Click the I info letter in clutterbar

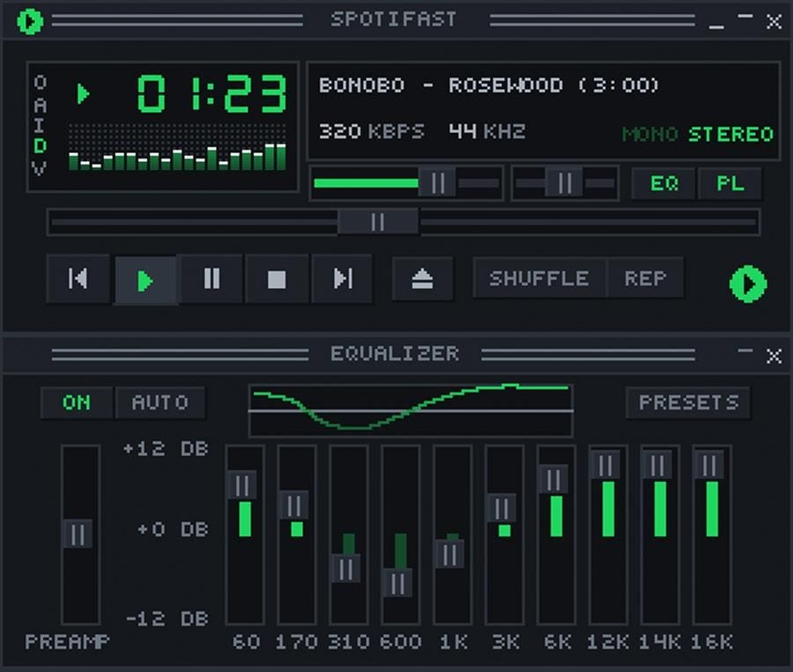click(40, 125)
